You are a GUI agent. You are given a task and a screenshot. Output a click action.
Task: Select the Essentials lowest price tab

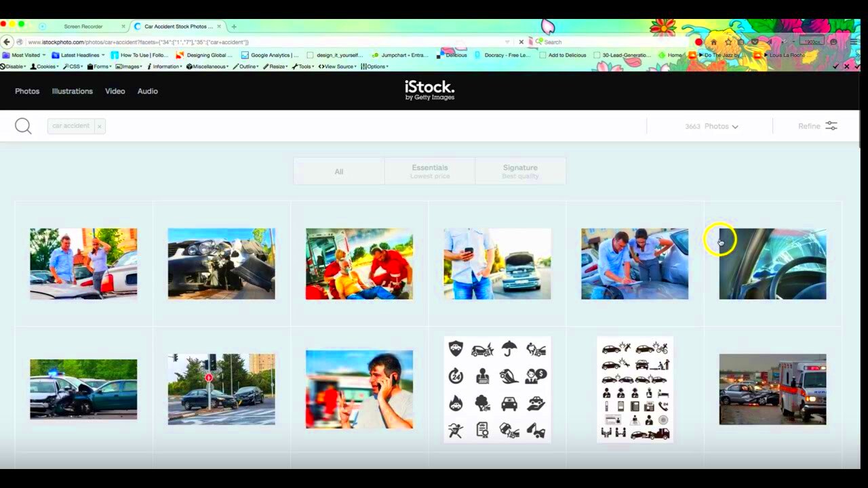(x=430, y=171)
